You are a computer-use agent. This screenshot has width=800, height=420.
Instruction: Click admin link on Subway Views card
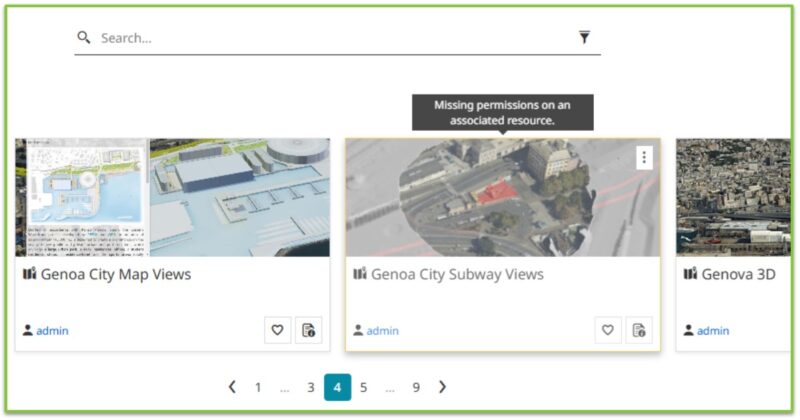383,331
